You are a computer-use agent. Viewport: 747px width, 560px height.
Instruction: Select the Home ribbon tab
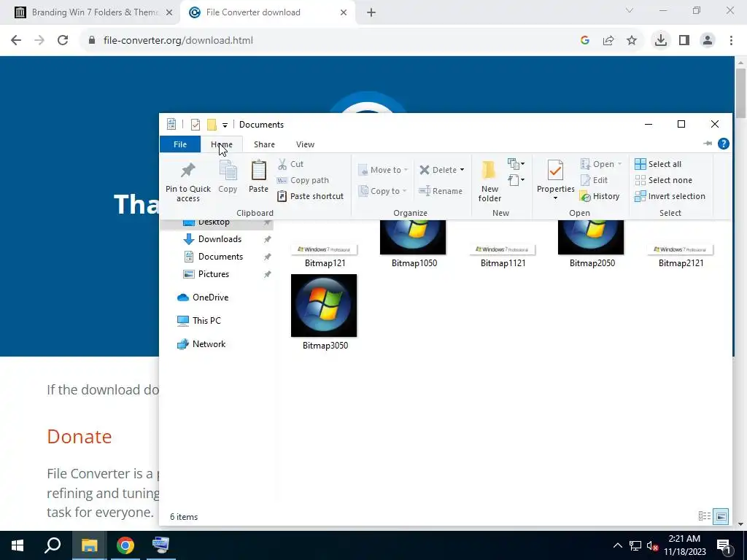(222, 144)
